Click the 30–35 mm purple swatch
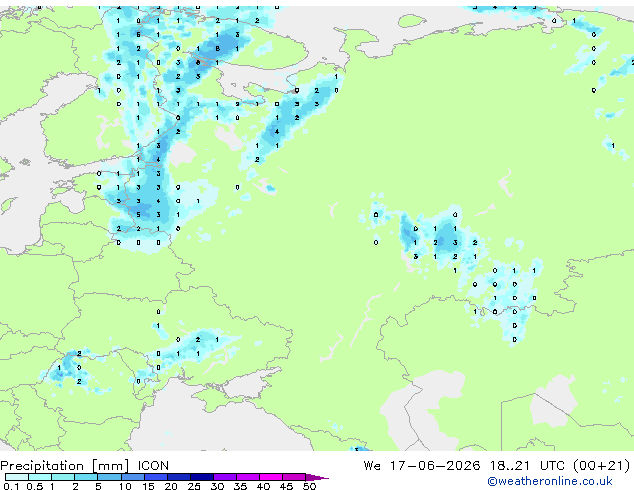The width and height of the screenshot is (634, 490). click(x=224, y=477)
